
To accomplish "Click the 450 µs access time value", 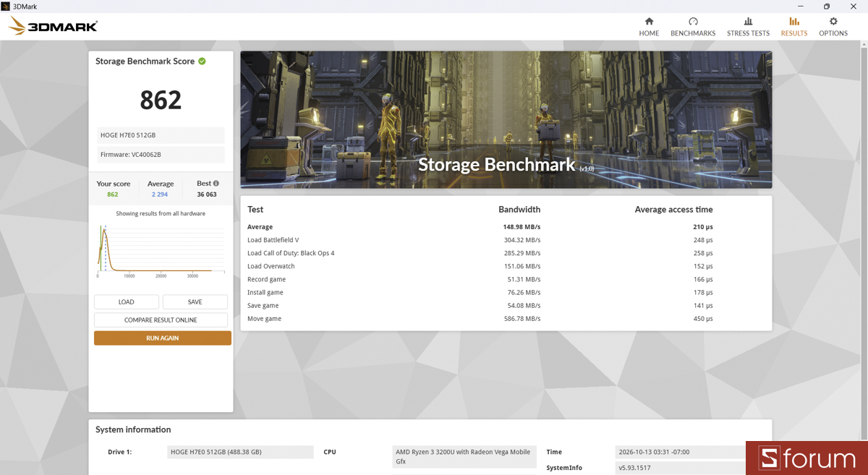I will (x=703, y=318).
